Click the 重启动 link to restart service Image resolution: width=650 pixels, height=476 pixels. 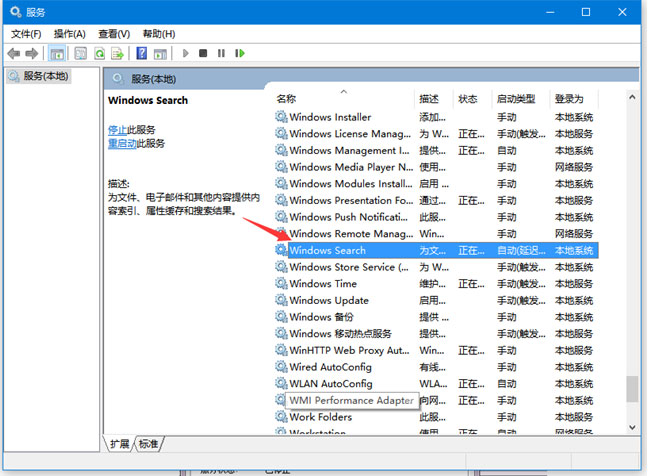tap(122, 143)
